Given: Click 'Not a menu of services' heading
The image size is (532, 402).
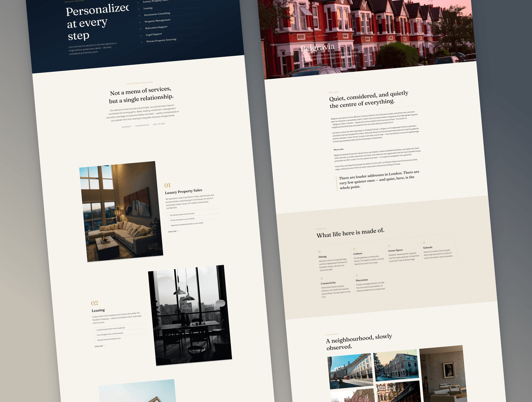Looking at the screenshot, I should [141, 95].
